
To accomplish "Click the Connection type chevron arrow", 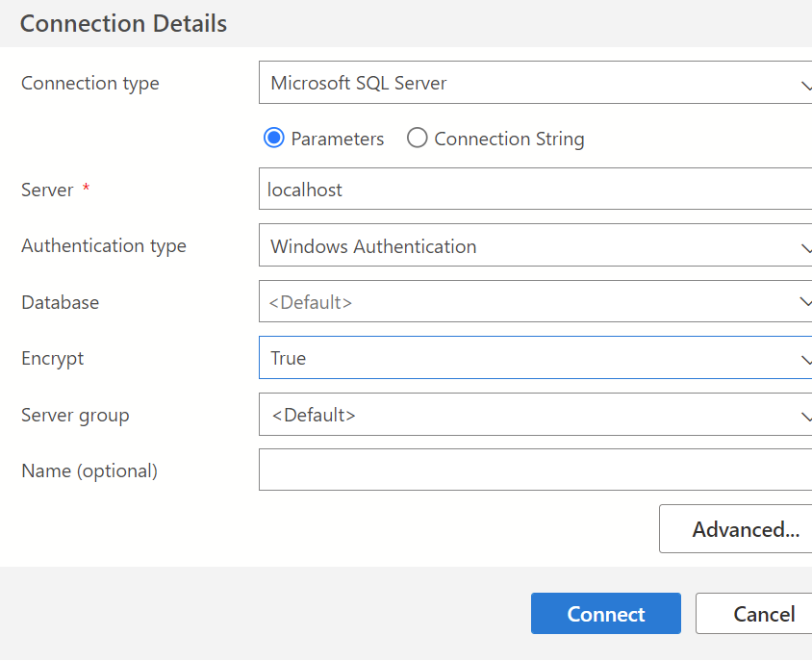I will [x=806, y=83].
